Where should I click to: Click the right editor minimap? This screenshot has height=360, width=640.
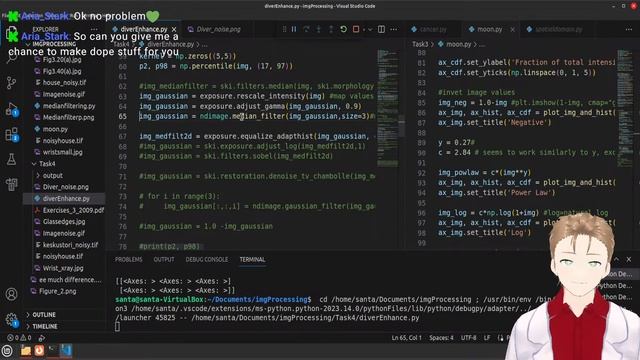[x=625, y=108]
